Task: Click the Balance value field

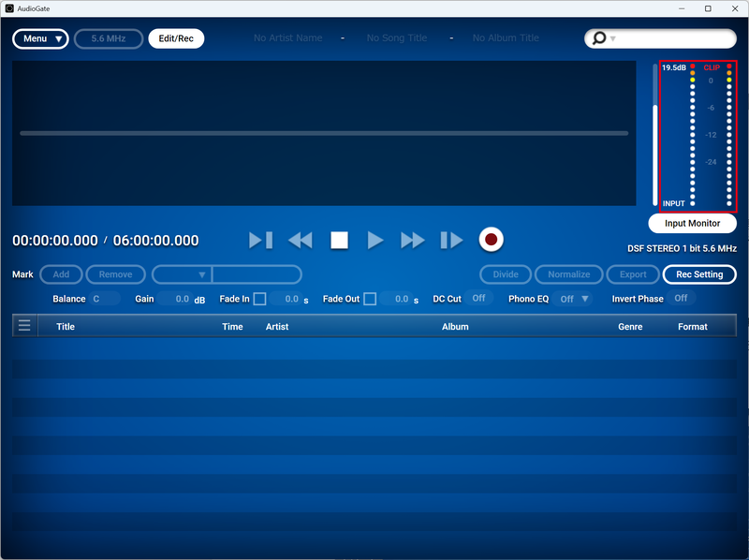Action: click(x=105, y=299)
